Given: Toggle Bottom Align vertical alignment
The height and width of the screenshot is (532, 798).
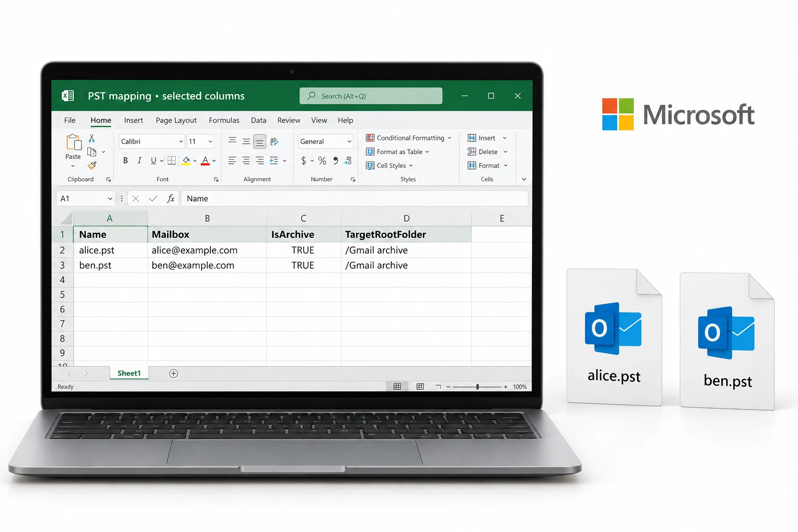Looking at the screenshot, I should coord(260,141).
